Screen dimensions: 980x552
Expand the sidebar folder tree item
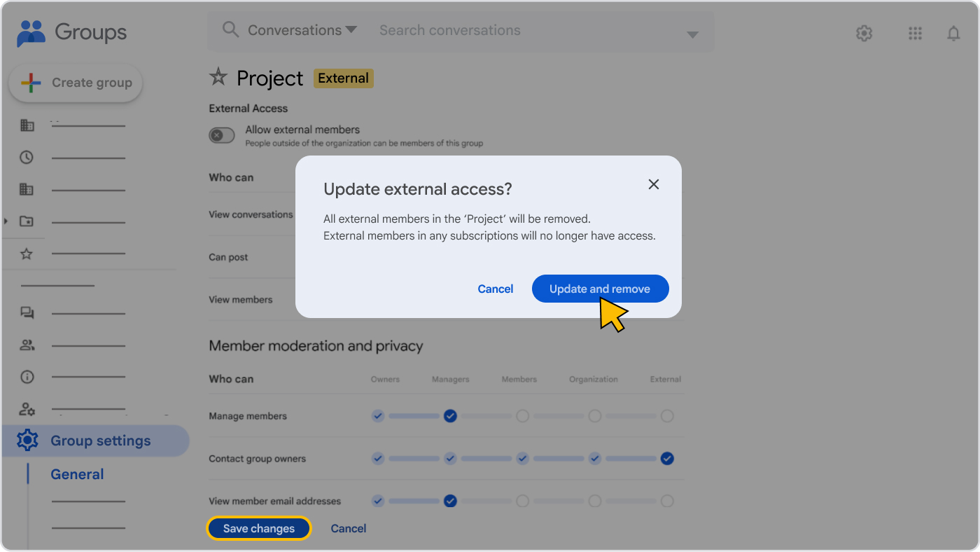point(6,221)
